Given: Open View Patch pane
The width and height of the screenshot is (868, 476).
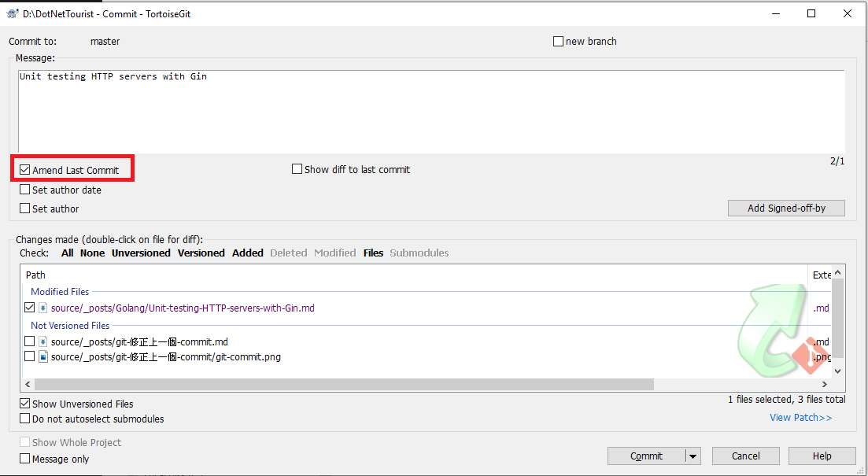Looking at the screenshot, I should coord(800,417).
